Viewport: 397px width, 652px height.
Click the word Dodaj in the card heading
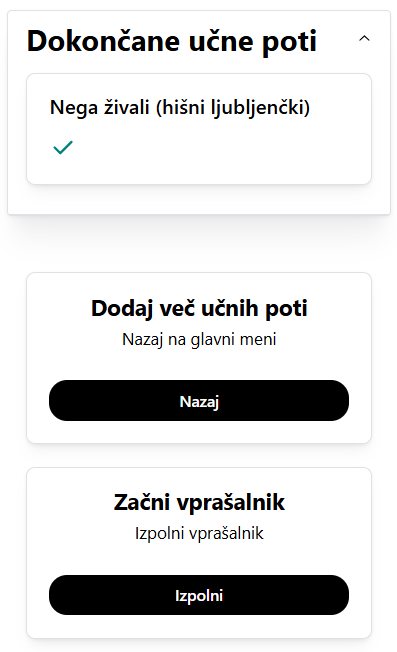point(122,309)
